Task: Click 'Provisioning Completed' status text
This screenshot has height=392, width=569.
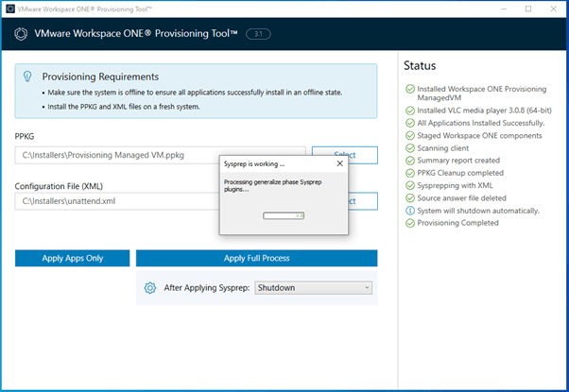Action: pos(457,223)
